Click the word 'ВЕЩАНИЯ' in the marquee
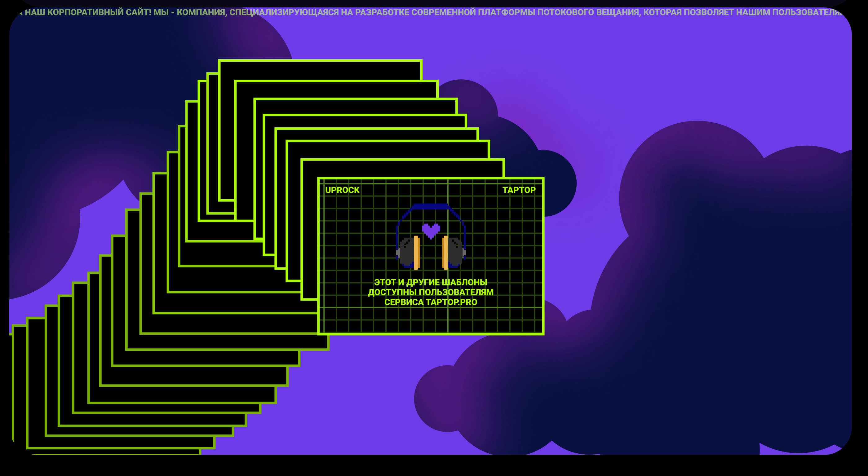868x476 pixels. [617, 12]
